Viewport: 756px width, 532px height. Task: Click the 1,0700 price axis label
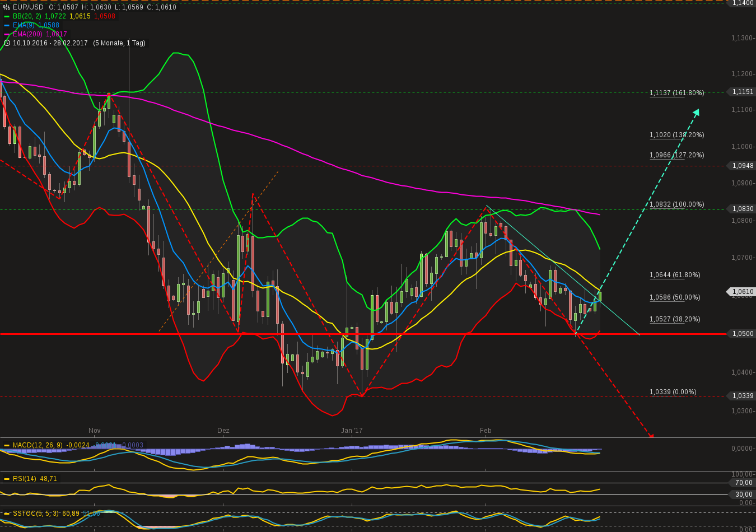click(x=742, y=258)
